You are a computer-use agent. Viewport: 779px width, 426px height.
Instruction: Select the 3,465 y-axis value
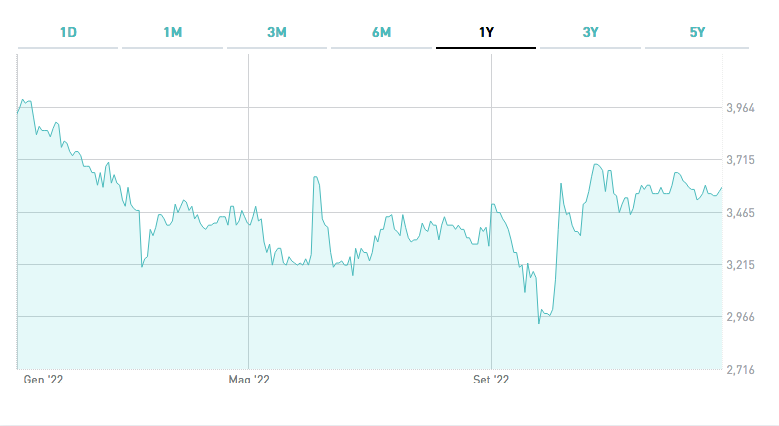point(742,213)
